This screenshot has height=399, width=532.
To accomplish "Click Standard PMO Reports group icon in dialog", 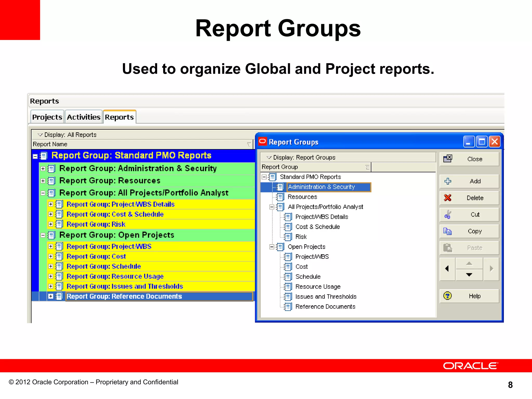I will coord(272,177).
